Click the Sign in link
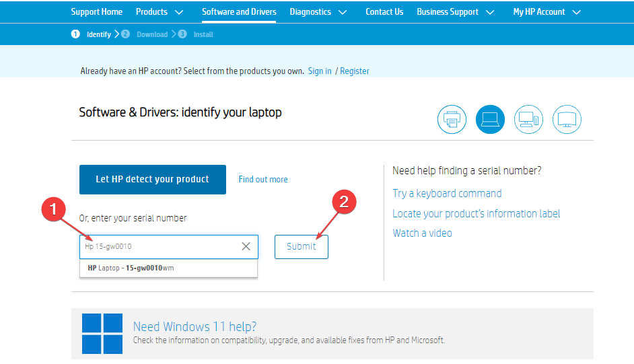This screenshot has width=634, height=364. (320, 71)
